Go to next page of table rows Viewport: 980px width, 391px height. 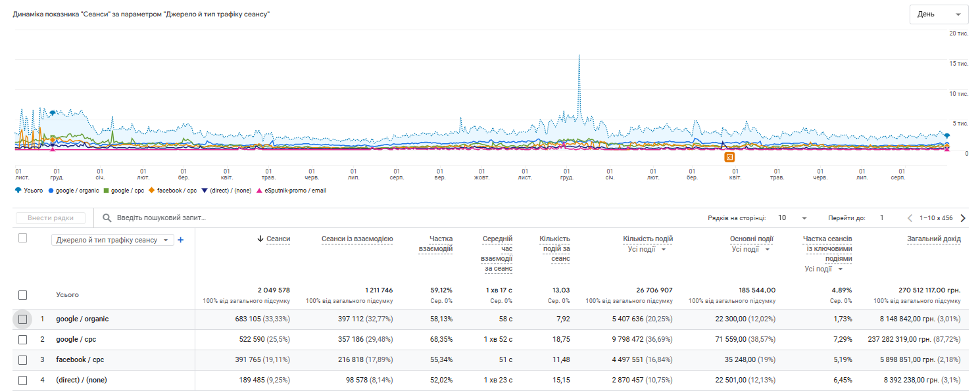pyautogui.click(x=963, y=218)
